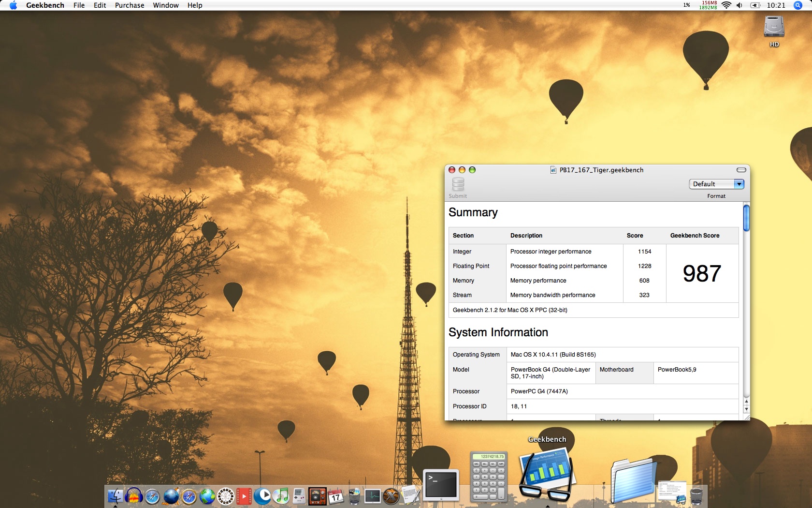Open the gold-rimmed compass browser in Dock
The image size is (812, 508).
coord(189,496)
